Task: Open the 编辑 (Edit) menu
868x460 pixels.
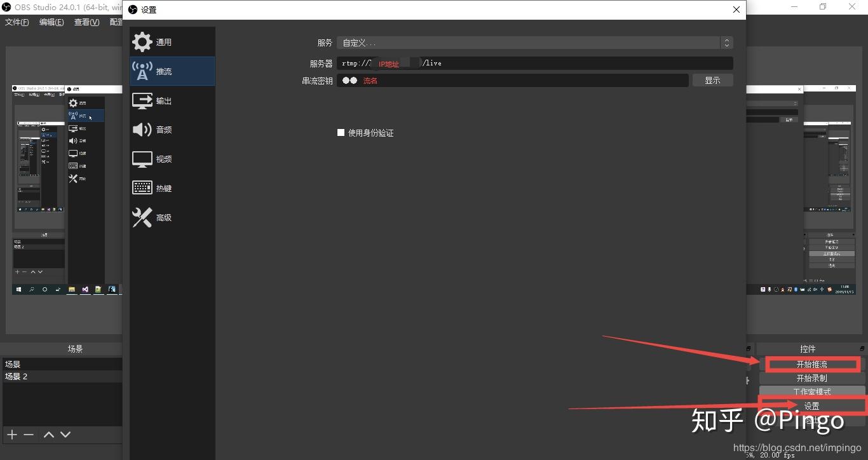Action: [x=51, y=22]
